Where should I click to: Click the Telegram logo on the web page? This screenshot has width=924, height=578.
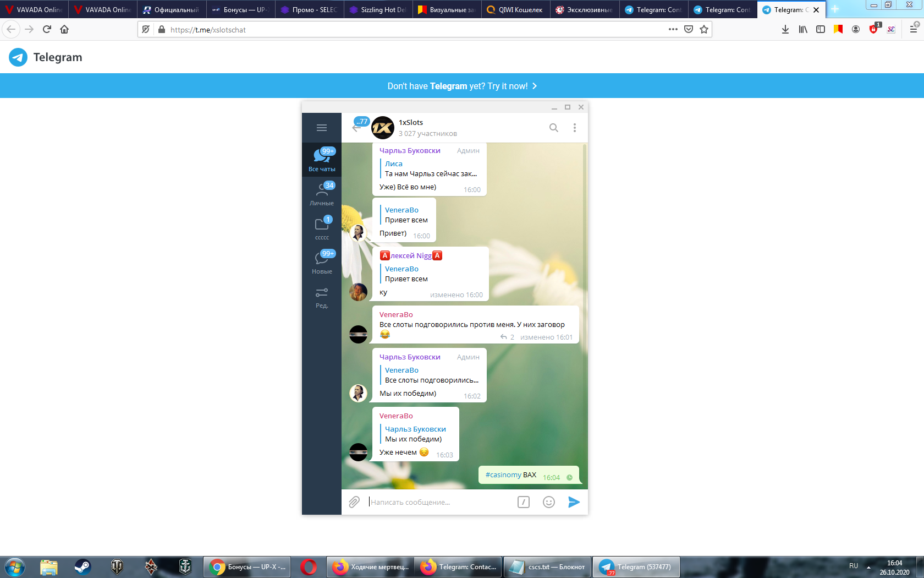[x=46, y=57]
